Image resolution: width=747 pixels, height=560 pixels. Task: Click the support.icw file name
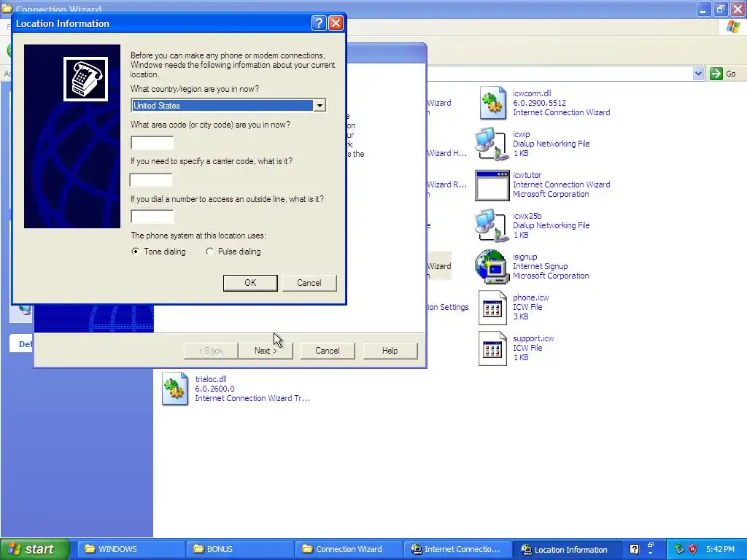click(533, 338)
